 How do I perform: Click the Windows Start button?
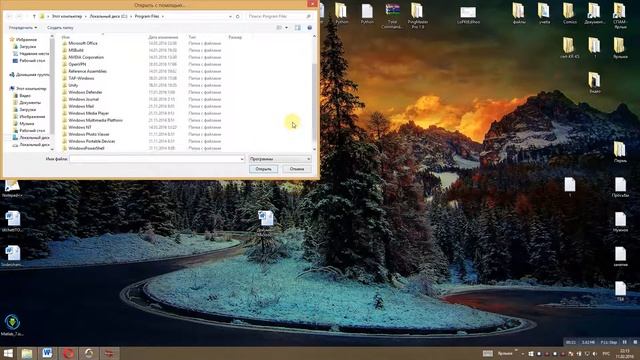tap(8, 353)
